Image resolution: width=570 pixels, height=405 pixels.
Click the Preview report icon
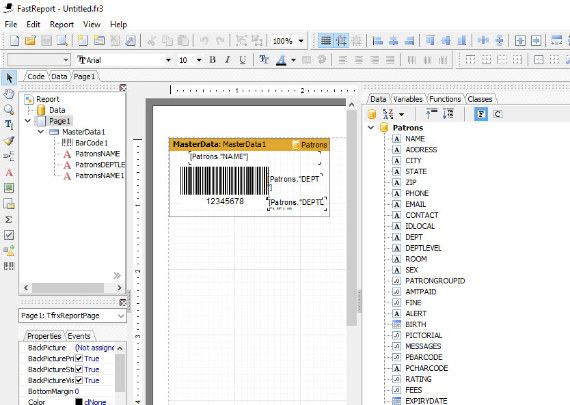point(62,40)
